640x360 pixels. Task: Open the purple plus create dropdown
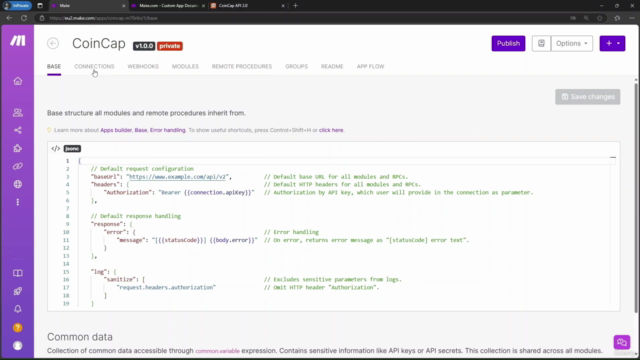[612, 43]
